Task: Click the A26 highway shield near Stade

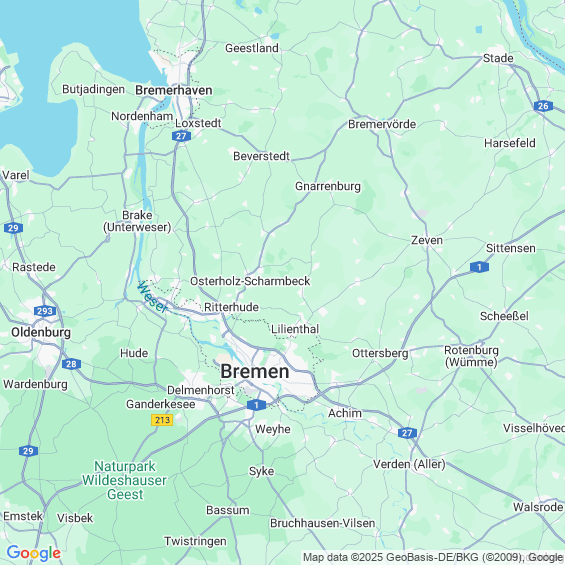Action: [543, 106]
